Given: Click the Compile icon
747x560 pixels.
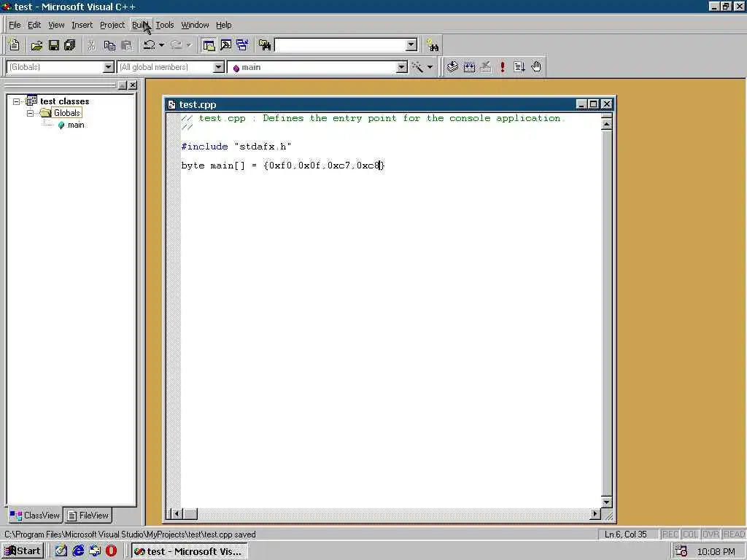Looking at the screenshot, I should pos(452,67).
